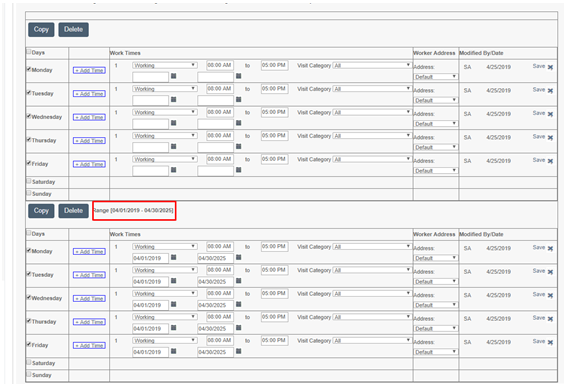Delete Monday work time row with X icon in top schedule
The width and height of the screenshot is (564, 384).
coord(550,67)
